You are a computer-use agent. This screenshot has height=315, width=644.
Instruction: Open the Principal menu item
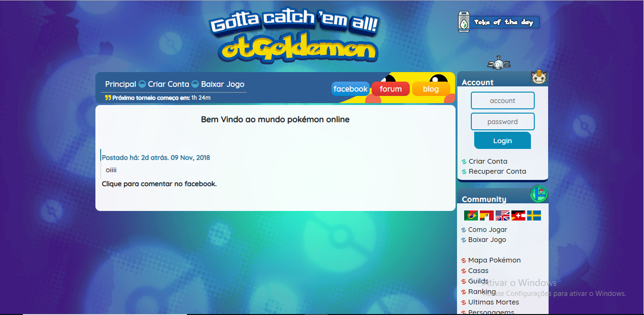[x=120, y=84]
